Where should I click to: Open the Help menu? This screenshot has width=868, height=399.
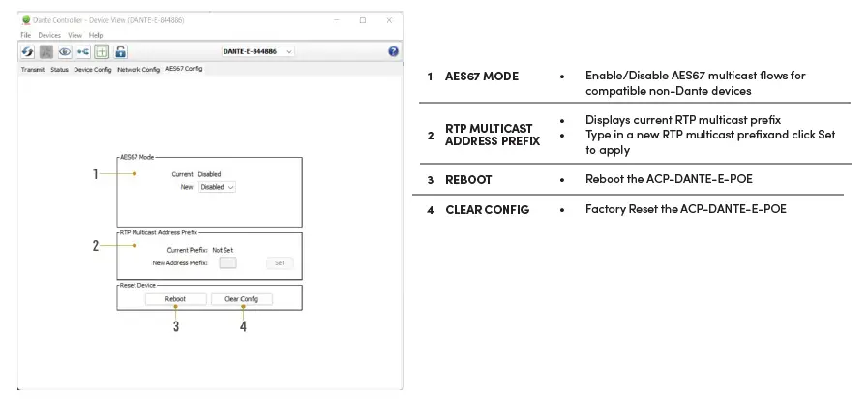96,35
